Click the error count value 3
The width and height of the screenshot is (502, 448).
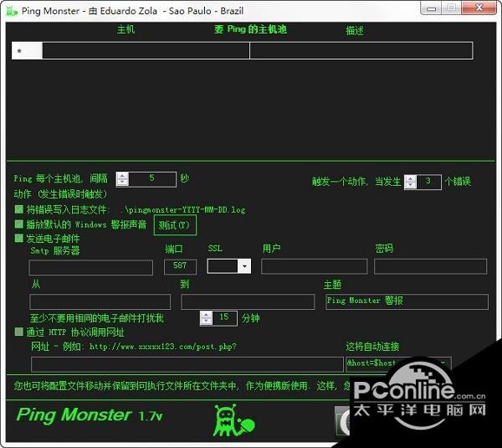point(428,182)
